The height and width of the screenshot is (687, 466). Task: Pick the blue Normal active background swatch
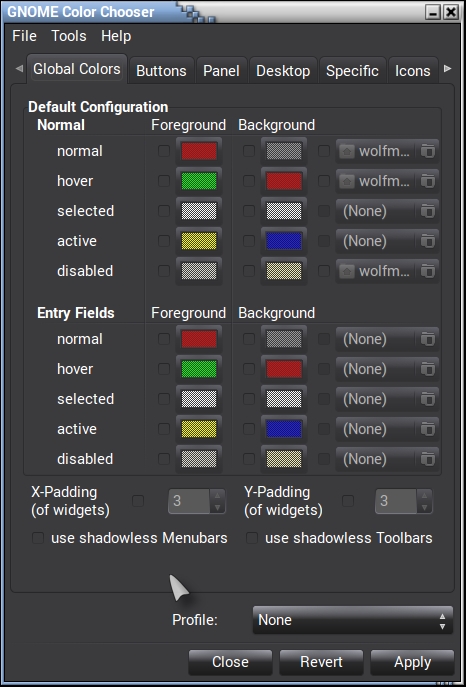point(284,241)
